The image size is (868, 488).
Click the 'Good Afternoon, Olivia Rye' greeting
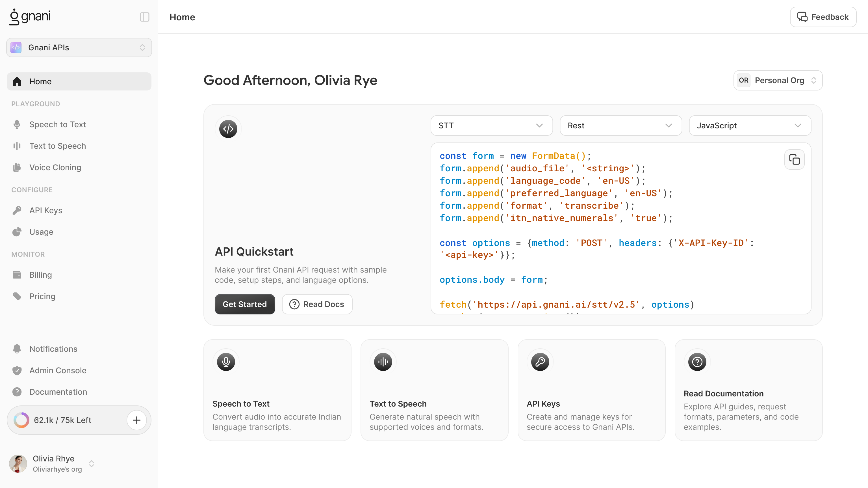coord(290,80)
